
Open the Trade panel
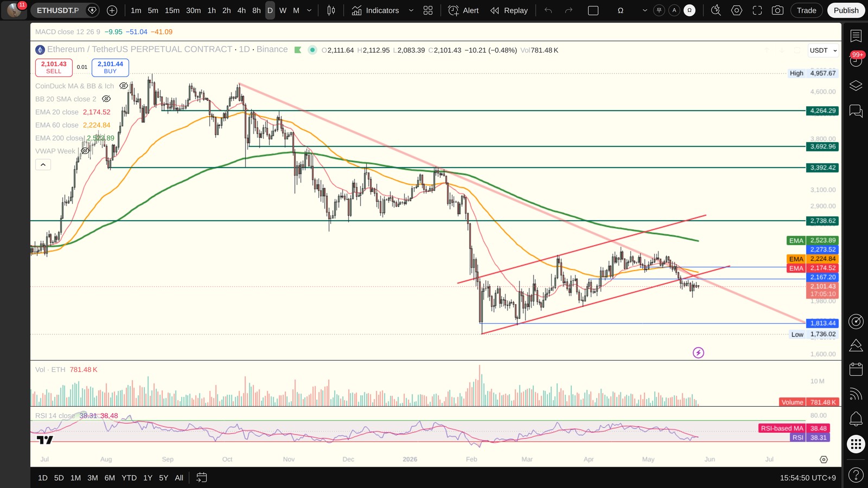pyautogui.click(x=807, y=10)
